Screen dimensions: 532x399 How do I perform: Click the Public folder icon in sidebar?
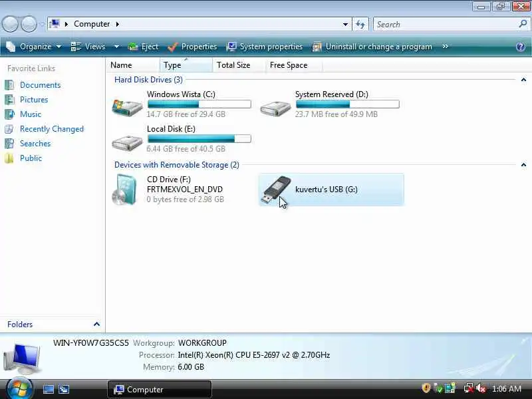coord(9,158)
